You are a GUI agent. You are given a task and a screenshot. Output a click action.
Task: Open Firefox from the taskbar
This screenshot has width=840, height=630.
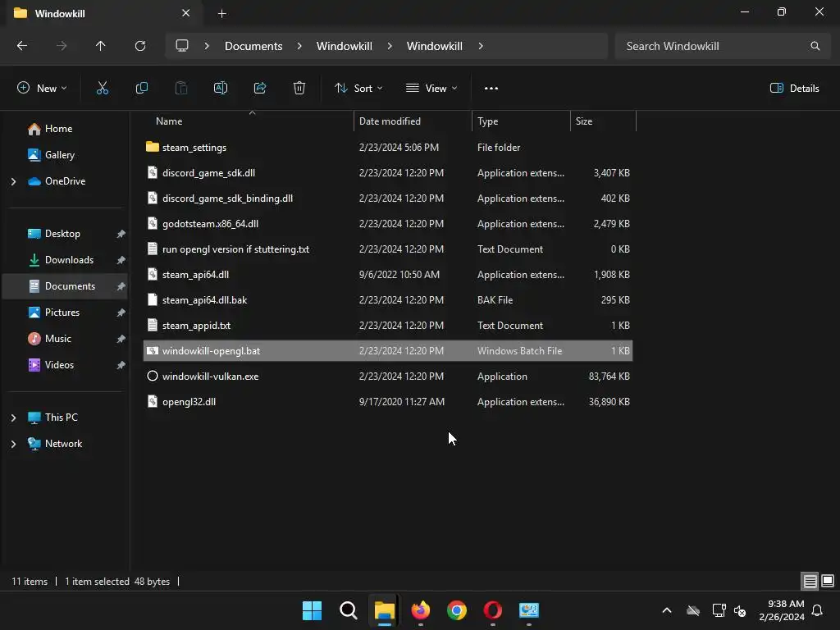(x=421, y=610)
